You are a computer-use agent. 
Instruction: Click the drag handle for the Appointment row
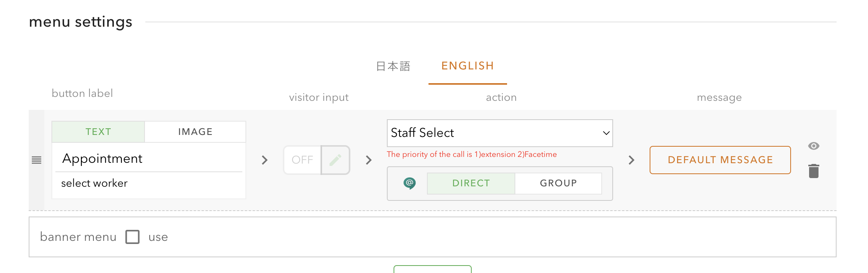37,160
